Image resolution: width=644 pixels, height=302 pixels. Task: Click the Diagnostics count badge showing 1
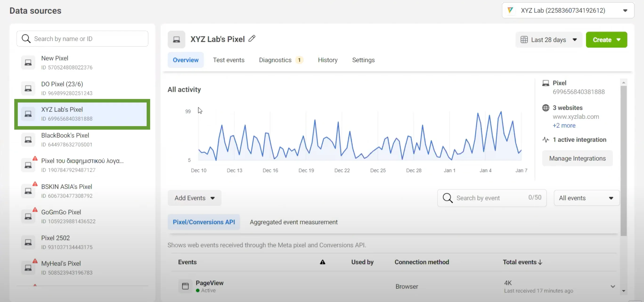click(x=299, y=60)
